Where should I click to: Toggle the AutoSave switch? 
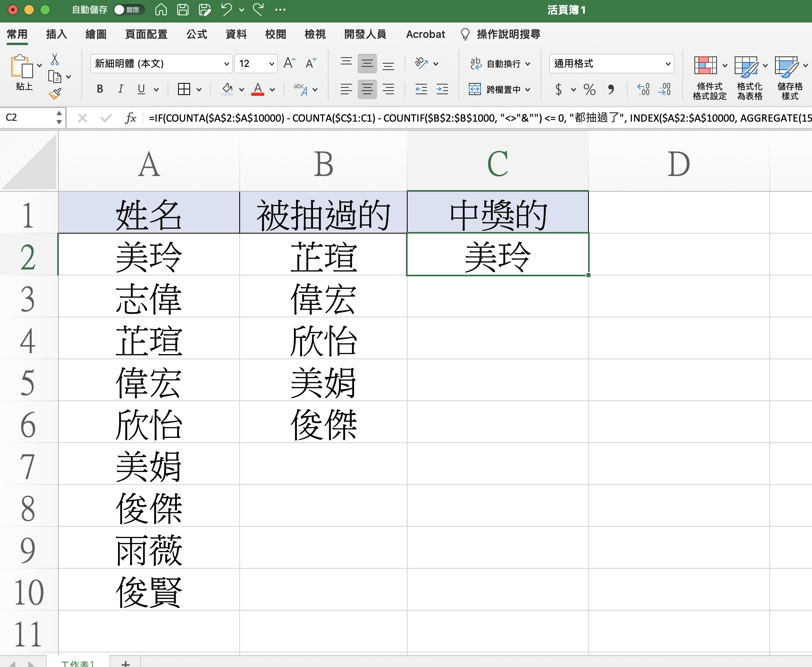pos(128,10)
